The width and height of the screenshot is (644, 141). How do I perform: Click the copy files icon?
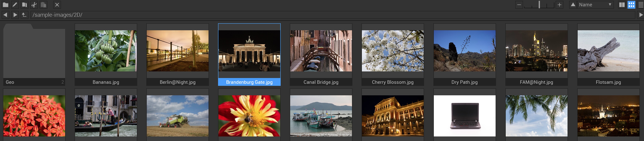pyautogui.click(x=24, y=5)
